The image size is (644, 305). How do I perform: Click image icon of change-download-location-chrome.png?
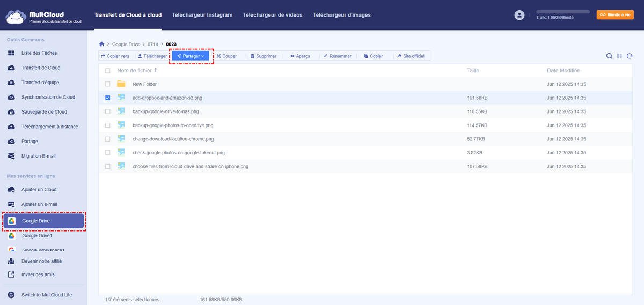coord(121,139)
